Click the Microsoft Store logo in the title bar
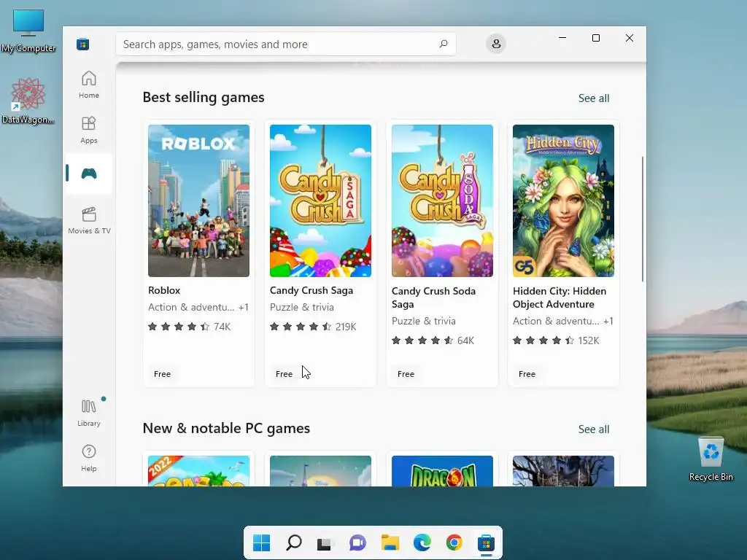 83,44
